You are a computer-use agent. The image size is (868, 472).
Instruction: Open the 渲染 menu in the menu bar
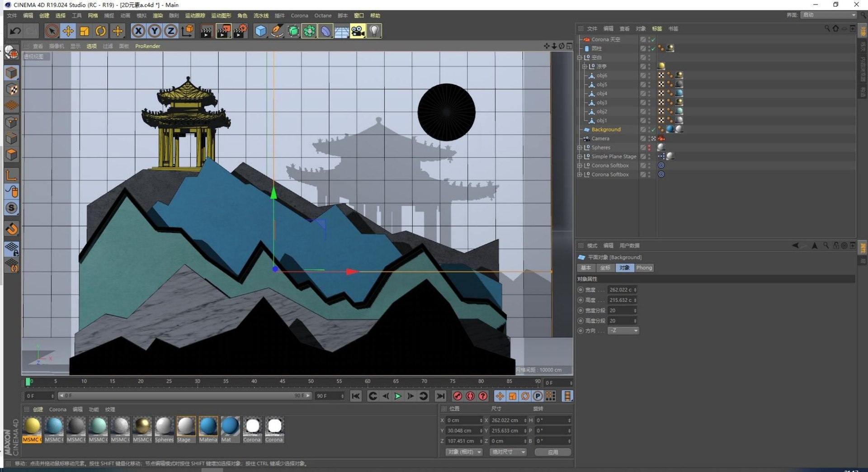(x=158, y=15)
